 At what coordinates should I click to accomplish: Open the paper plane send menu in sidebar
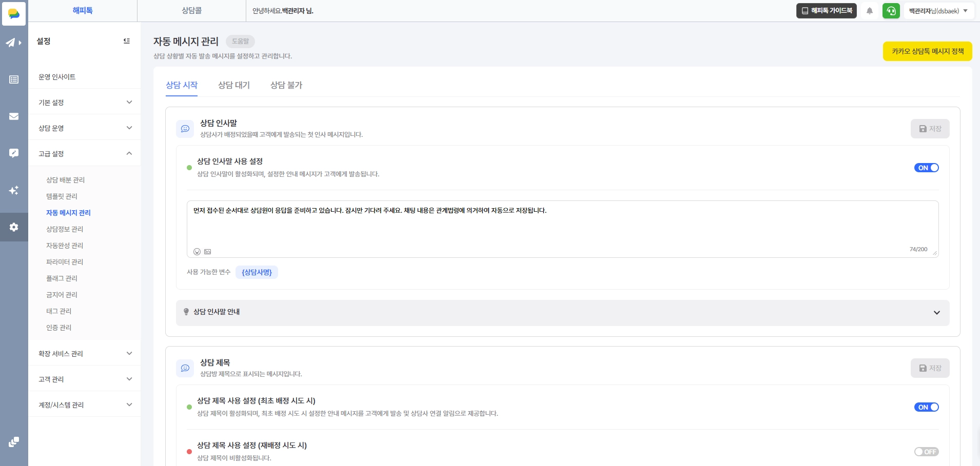click(x=14, y=43)
